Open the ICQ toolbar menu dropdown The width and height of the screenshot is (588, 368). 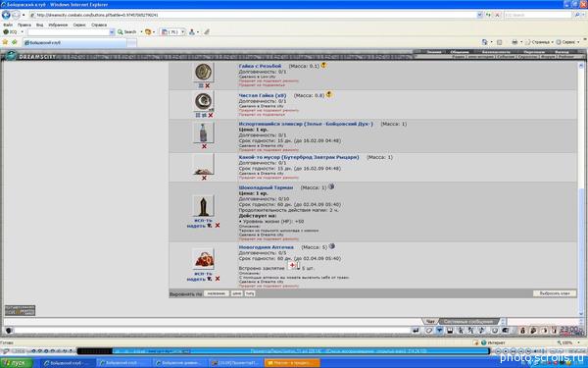pyautogui.click(x=22, y=32)
